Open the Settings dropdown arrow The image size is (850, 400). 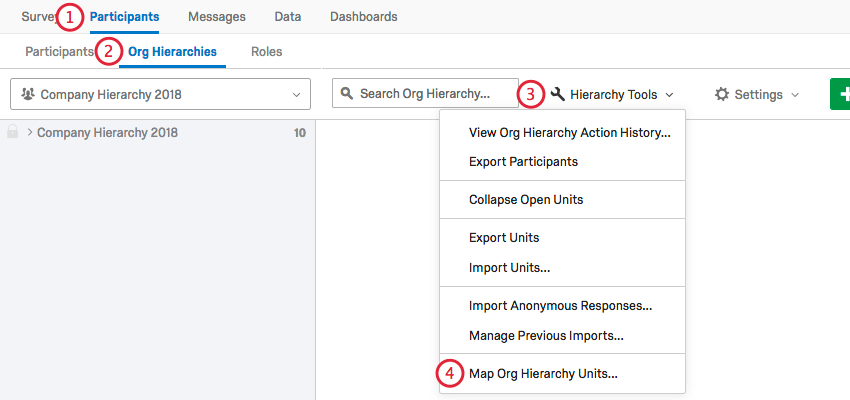point(795,95)
